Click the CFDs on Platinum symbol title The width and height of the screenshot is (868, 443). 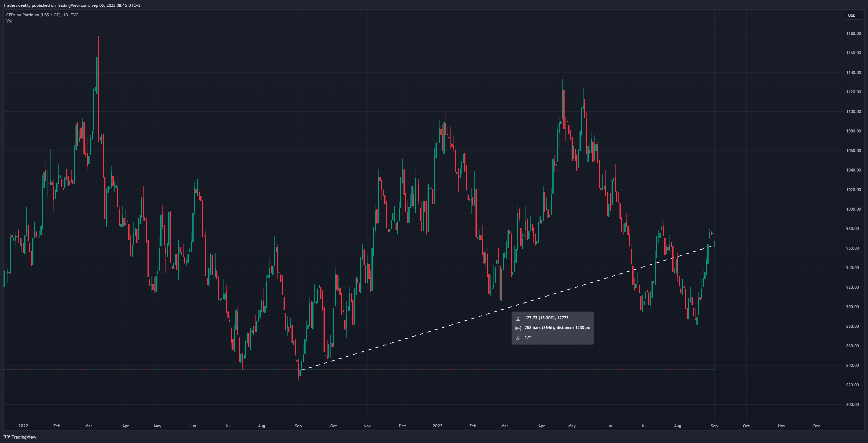tap(42, 15)
